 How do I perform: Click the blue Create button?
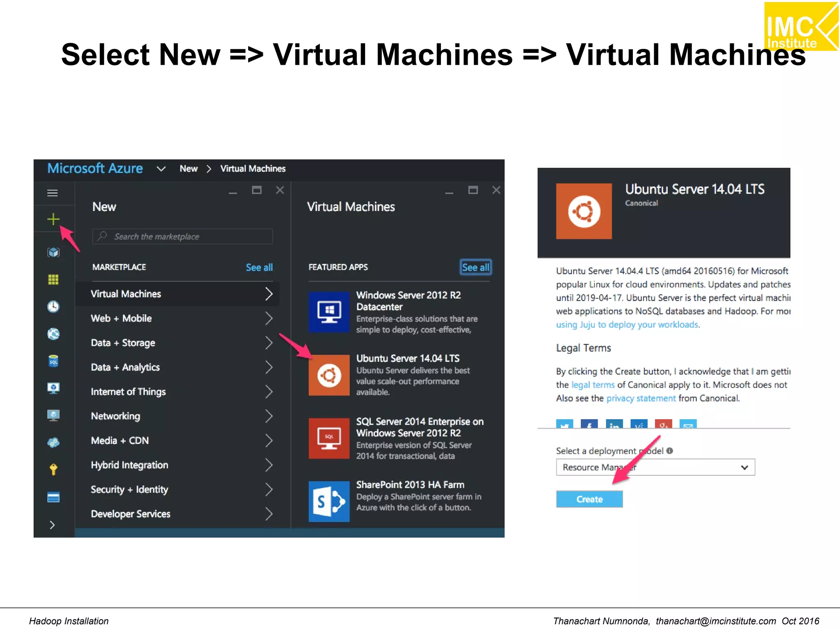[589, 499]
